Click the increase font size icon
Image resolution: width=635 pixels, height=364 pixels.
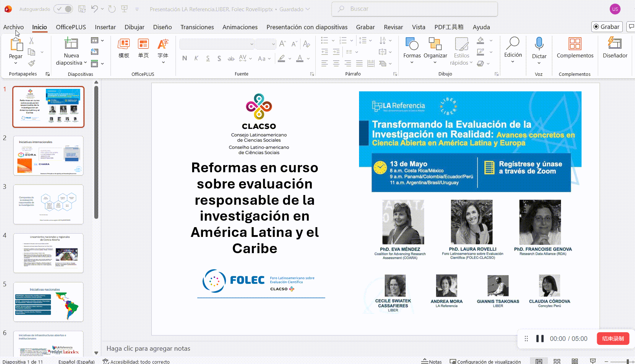click(283, 44)
